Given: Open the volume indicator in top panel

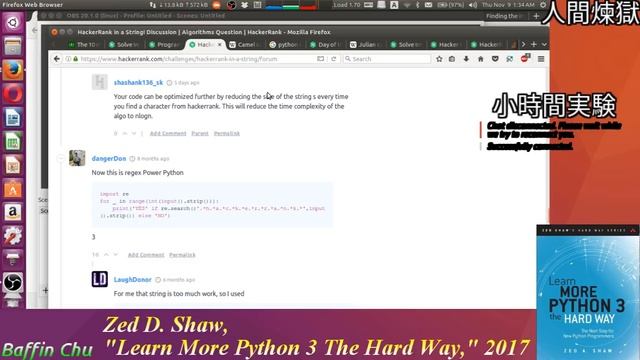Looking at the screenshot, I should point(473,5).
